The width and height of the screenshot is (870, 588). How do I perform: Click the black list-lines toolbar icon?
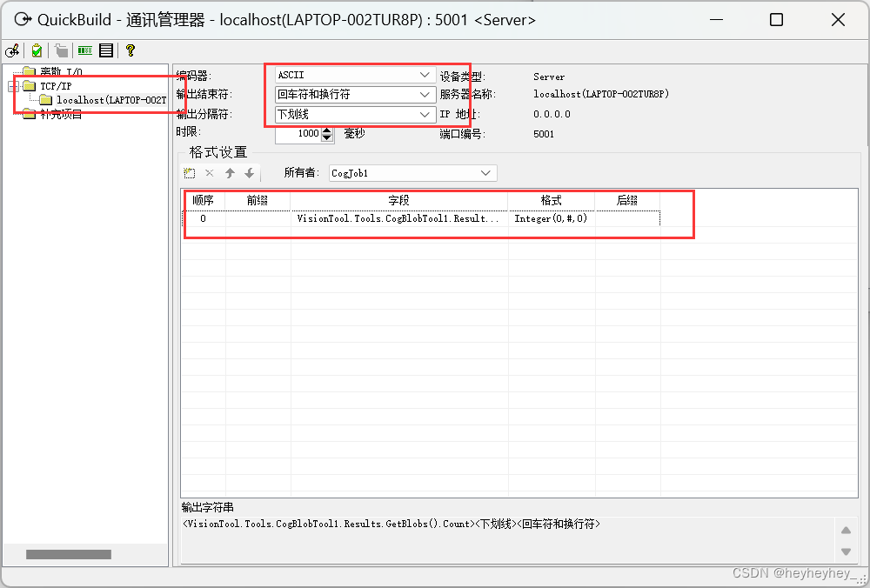pyautogui.click(x=106, y=50)
